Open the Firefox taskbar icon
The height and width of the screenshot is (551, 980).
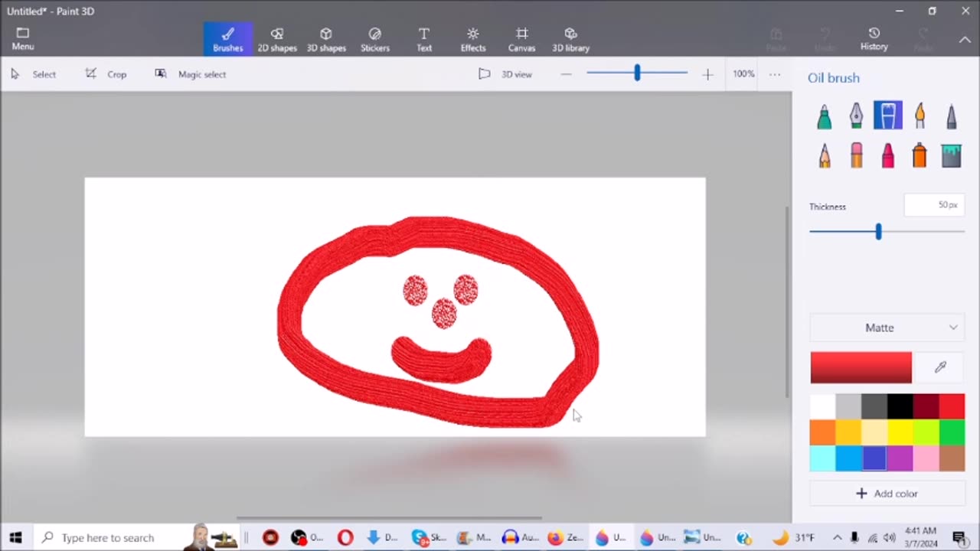pos(565,538)
